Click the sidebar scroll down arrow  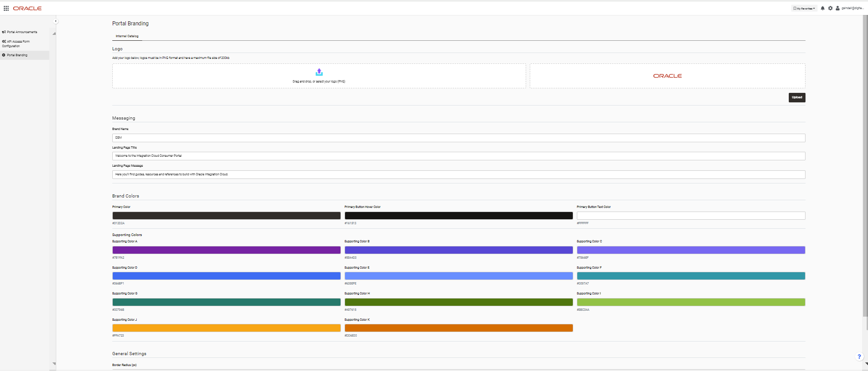click(54, 364)
